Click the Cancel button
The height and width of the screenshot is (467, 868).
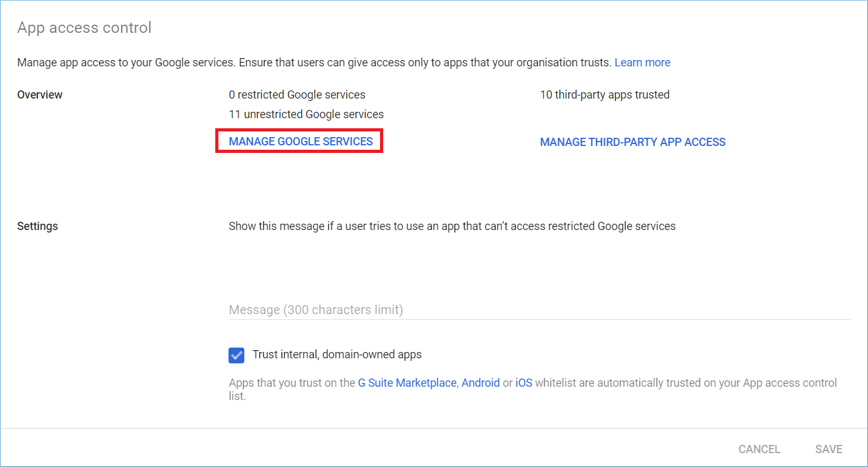point(759,449)
